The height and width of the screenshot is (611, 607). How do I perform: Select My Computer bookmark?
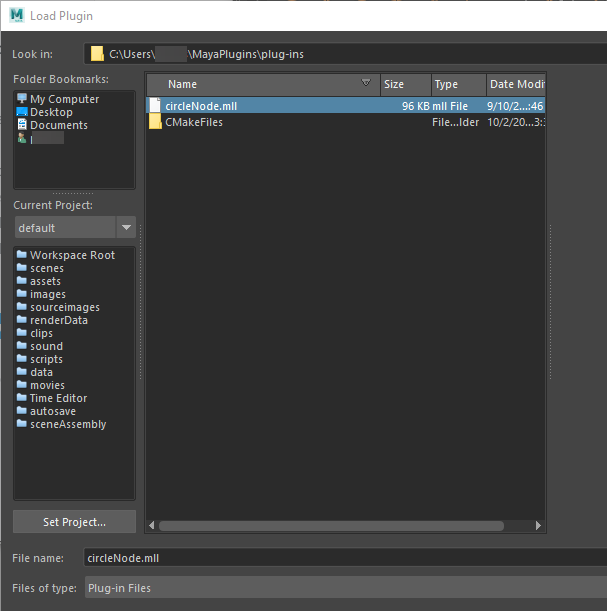tap(65, 99)
